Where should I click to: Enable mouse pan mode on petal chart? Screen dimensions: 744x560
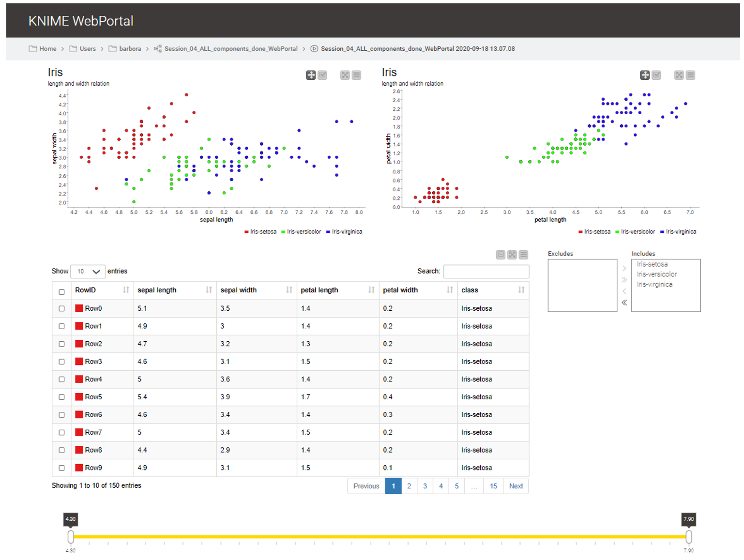[x=645, y=75]
